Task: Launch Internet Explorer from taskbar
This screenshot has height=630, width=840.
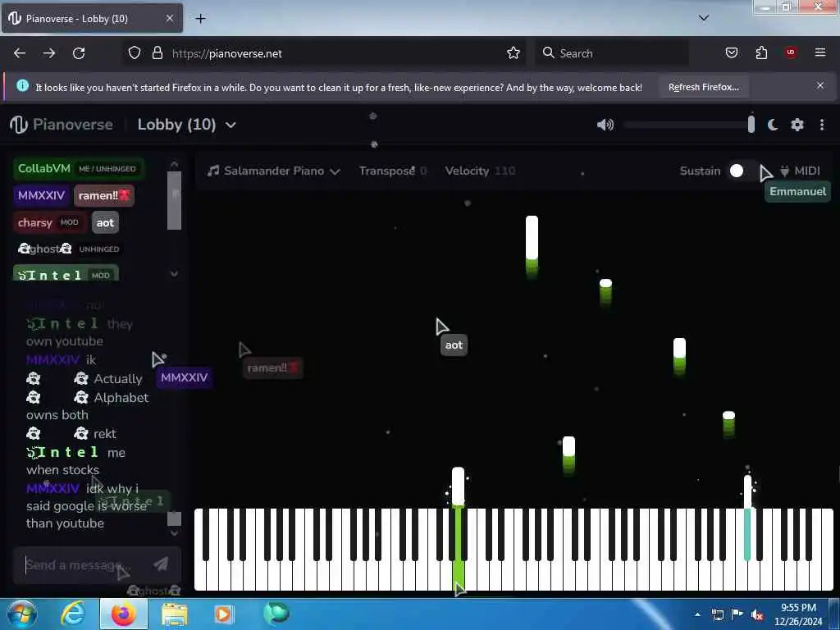Action: [73, 614]
